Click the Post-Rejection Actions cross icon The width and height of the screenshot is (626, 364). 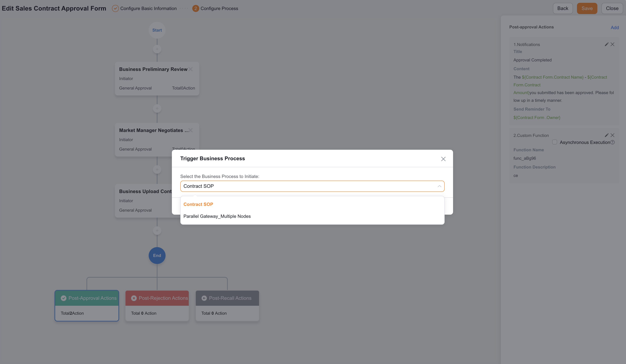pos(134,298)
